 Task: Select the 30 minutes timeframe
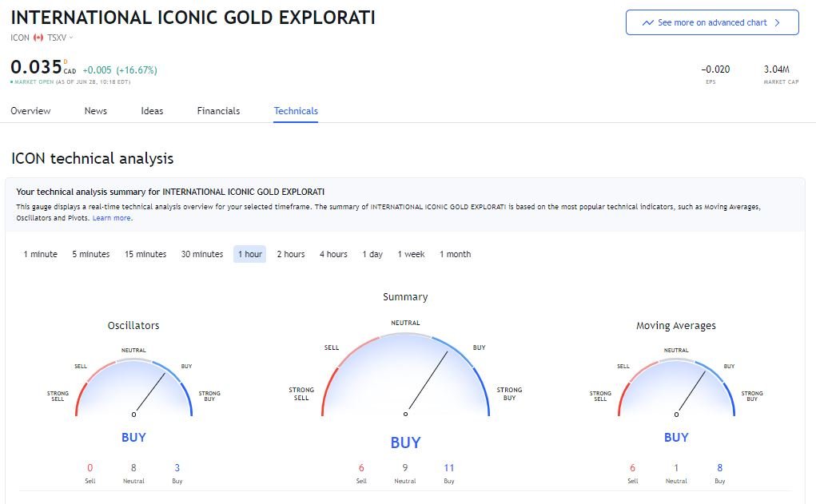tap(202, 254)
